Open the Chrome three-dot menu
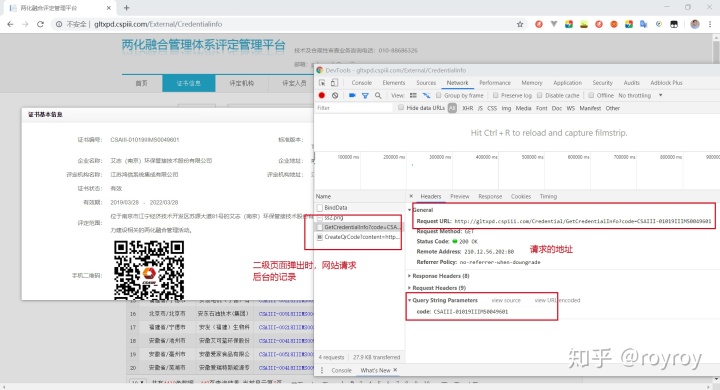The image size is (720, 390). coord(710,24)
